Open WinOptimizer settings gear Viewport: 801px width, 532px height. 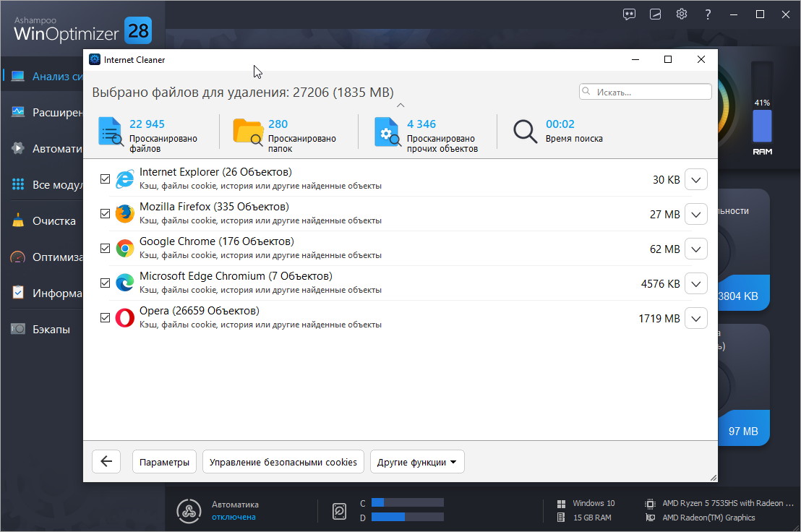(x=682, y=14)
